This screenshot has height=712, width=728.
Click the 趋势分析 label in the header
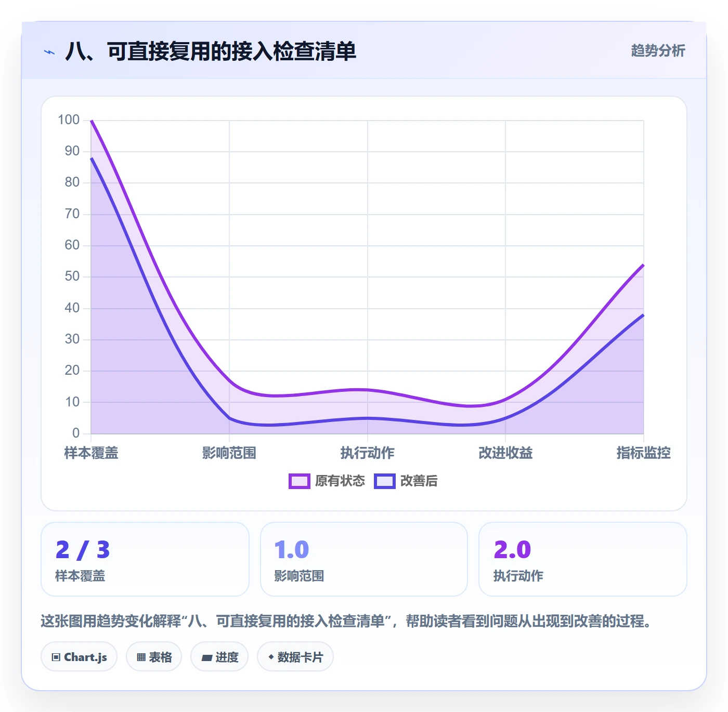(658, 50)
